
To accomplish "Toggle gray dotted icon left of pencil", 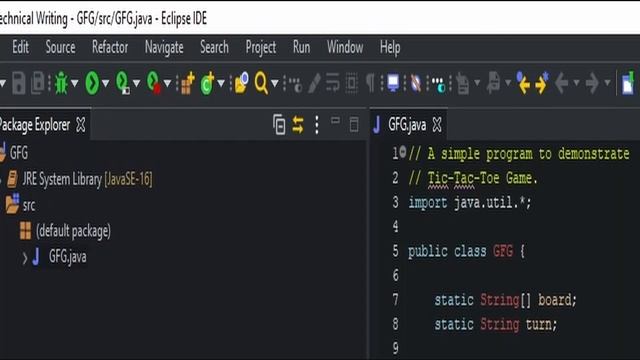I will click(295, 84).
